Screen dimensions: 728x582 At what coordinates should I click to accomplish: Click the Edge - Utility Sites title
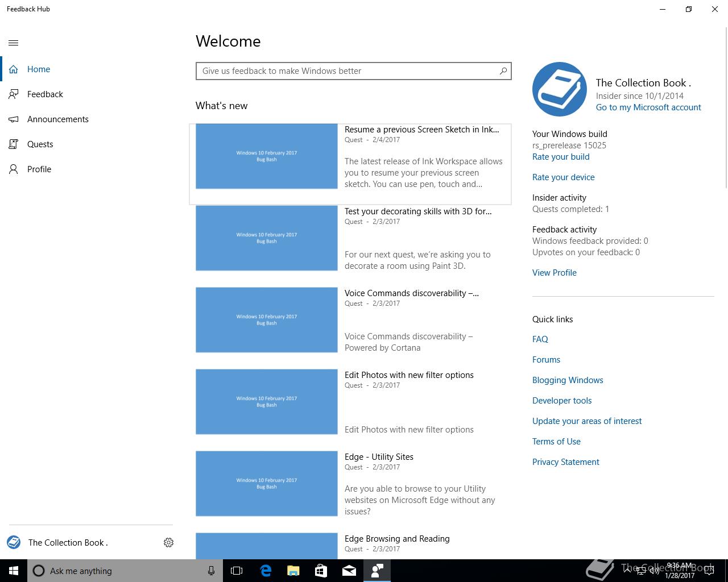379,457
